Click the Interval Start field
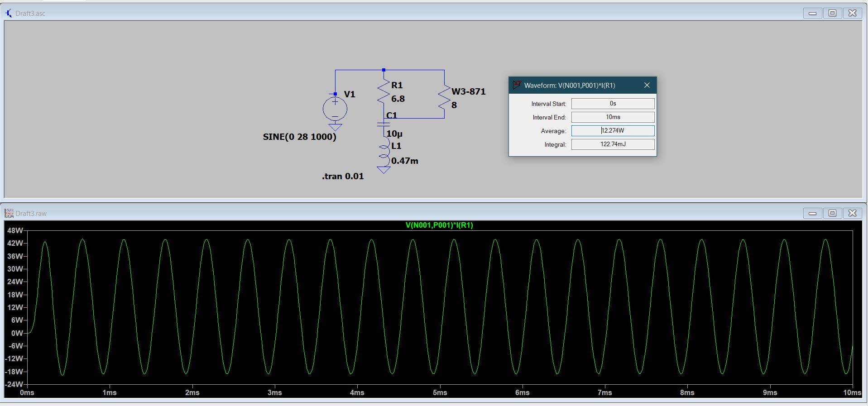The width and height of the screenshot is (868, 406). pyautogui.click(x=613, y=104)
